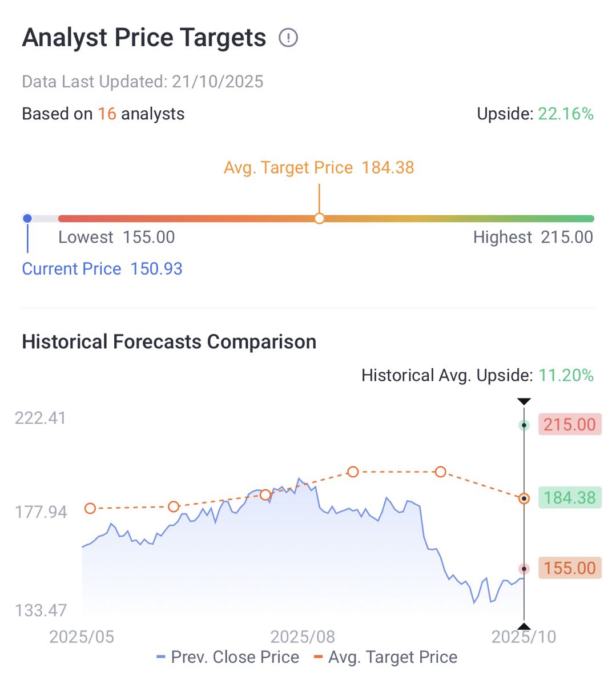Select the 215.00 highest target label on chart
616x696 pixels.
[569, 425]
